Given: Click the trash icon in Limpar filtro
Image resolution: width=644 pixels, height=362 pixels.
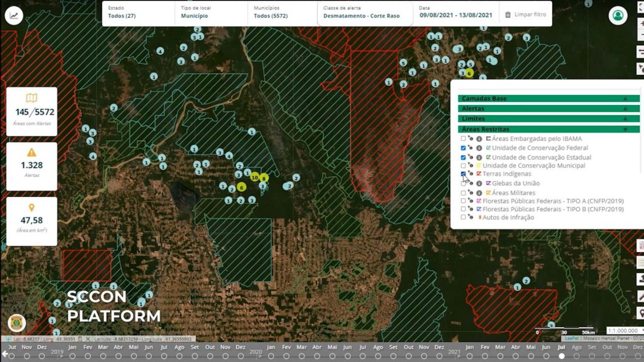Looking at the screenshot, I should tap(508, 15).
